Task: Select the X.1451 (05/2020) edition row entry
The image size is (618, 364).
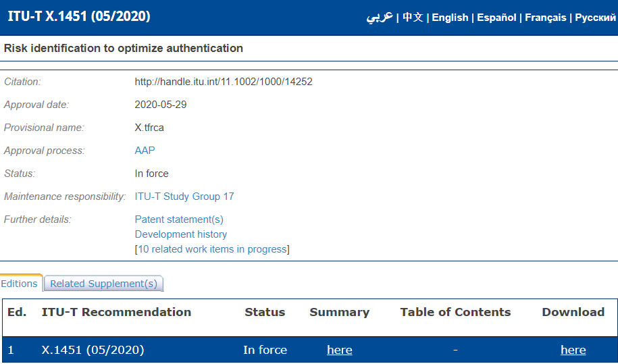Action: 93,350
